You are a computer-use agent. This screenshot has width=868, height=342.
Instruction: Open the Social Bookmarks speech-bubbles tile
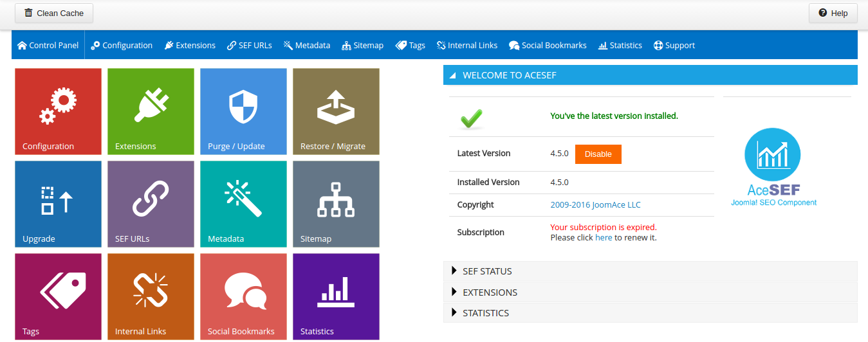click(243, 296)
